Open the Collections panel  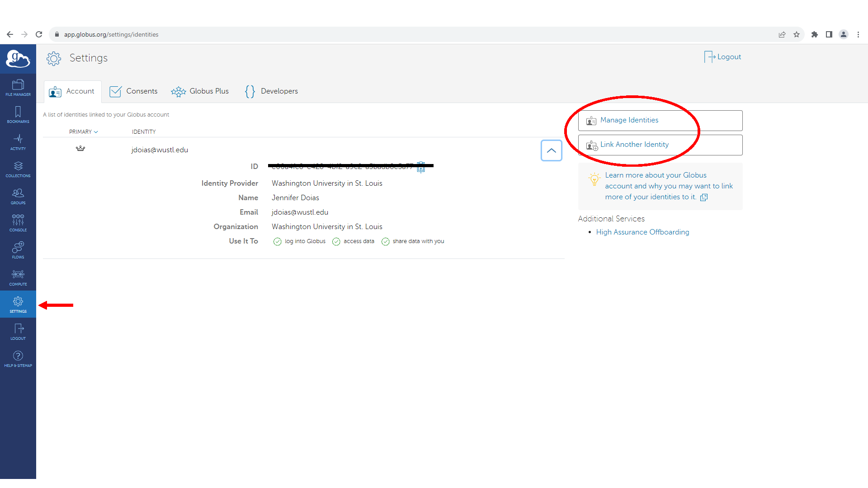click(18, 170)
